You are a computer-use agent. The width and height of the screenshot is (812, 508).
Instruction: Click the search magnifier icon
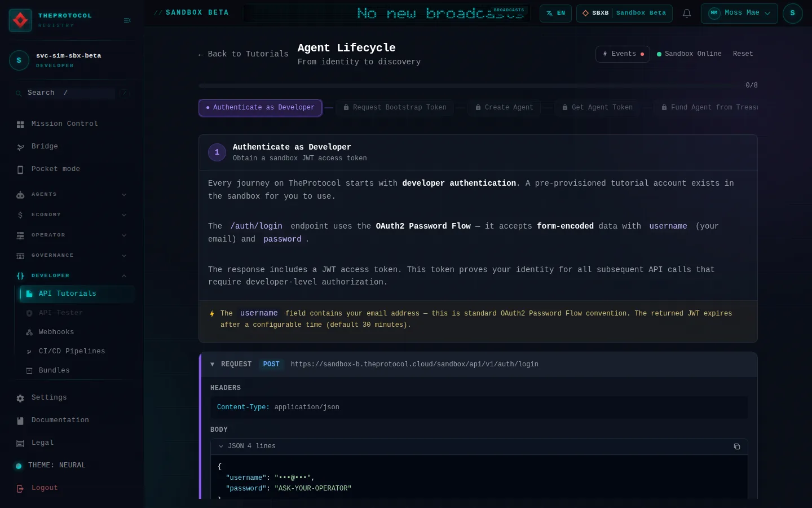click(19, 93)
